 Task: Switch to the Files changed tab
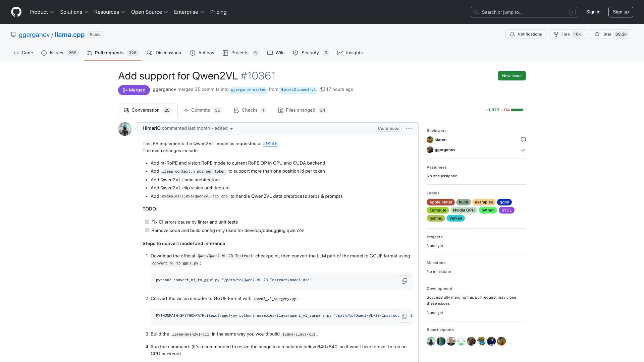point(303,110)
